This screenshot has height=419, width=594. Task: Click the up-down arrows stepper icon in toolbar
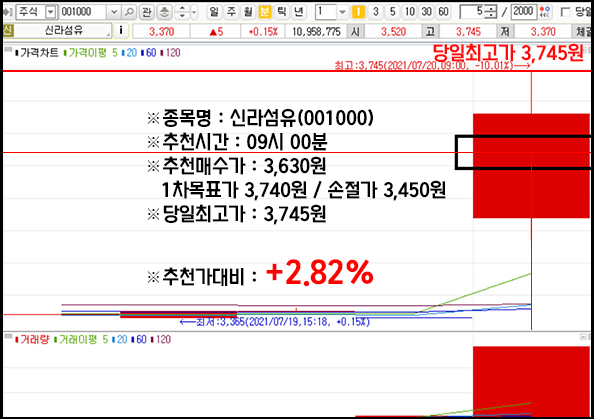[182, 12]
